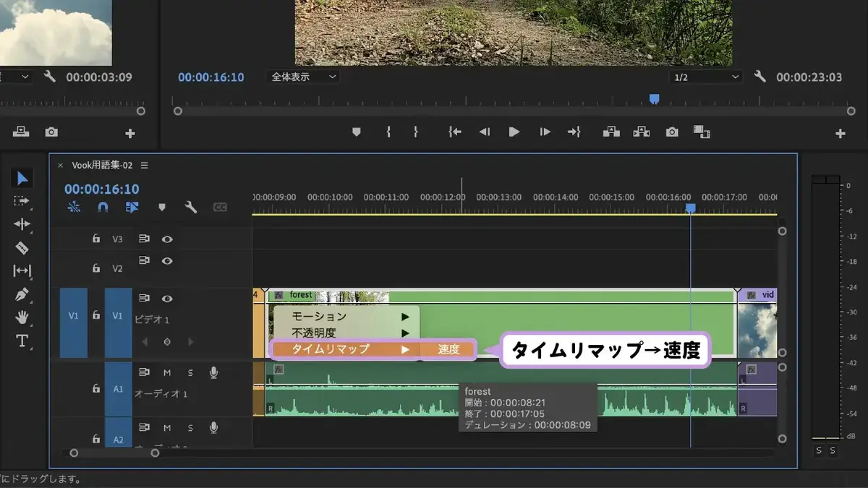
Task: Toggle lock on the V2 track
Action: (96, 268)
